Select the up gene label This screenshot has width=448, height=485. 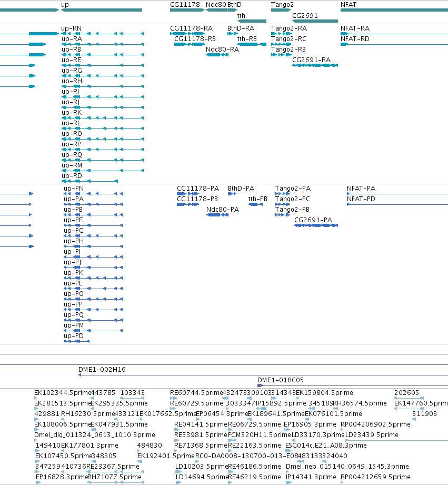coord(65,5)
